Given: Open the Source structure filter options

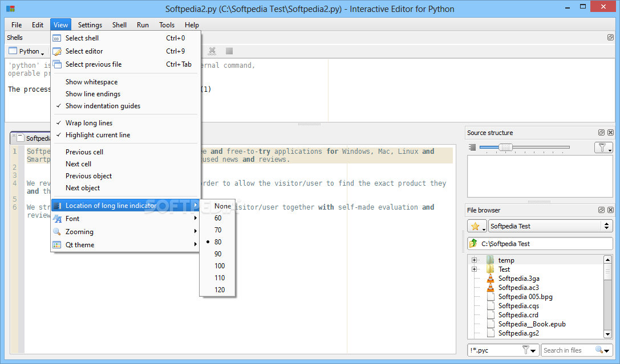Looking at the screenshot, I should coord(603,148).
